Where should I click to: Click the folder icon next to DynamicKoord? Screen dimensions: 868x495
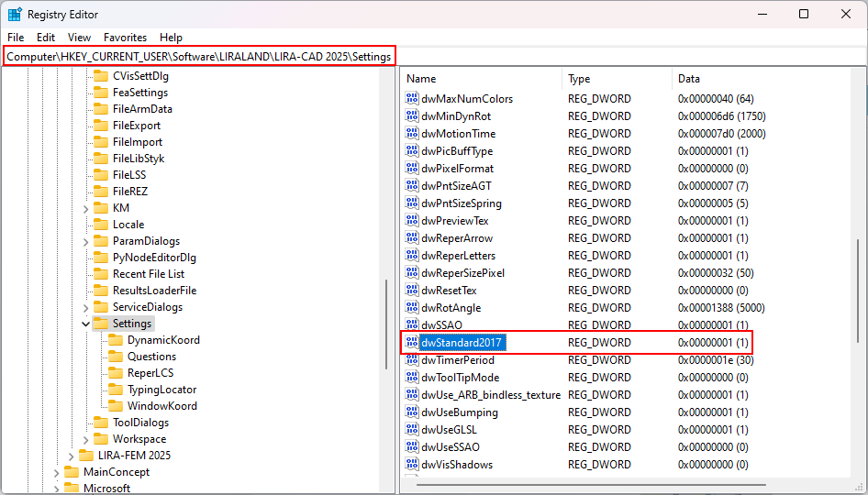(x=116, y=340)
